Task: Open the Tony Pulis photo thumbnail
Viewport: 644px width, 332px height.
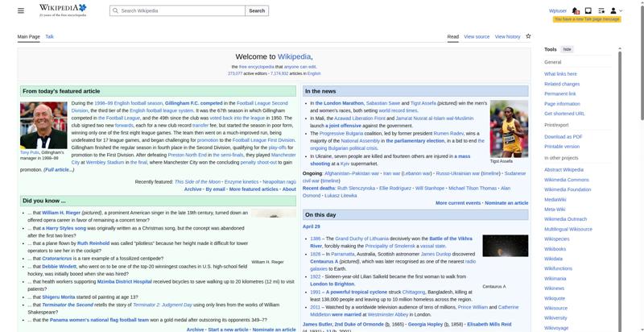Action: 43,125
